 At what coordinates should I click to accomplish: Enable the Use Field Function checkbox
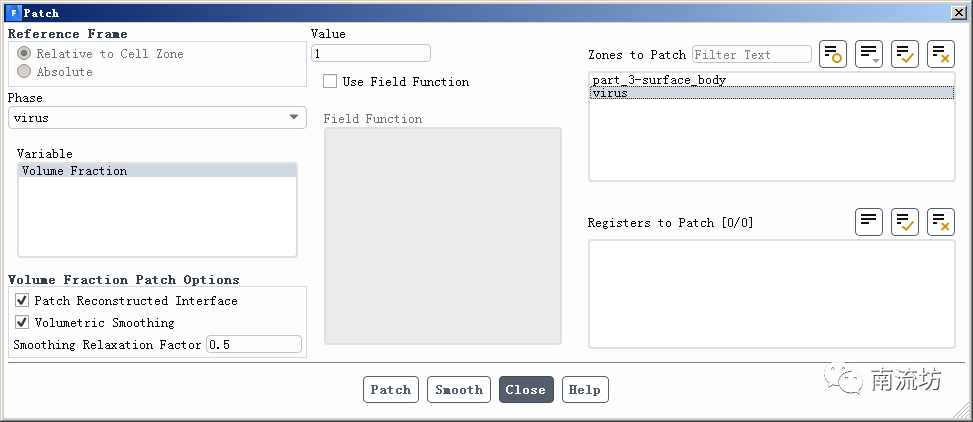tap(330, 82)
